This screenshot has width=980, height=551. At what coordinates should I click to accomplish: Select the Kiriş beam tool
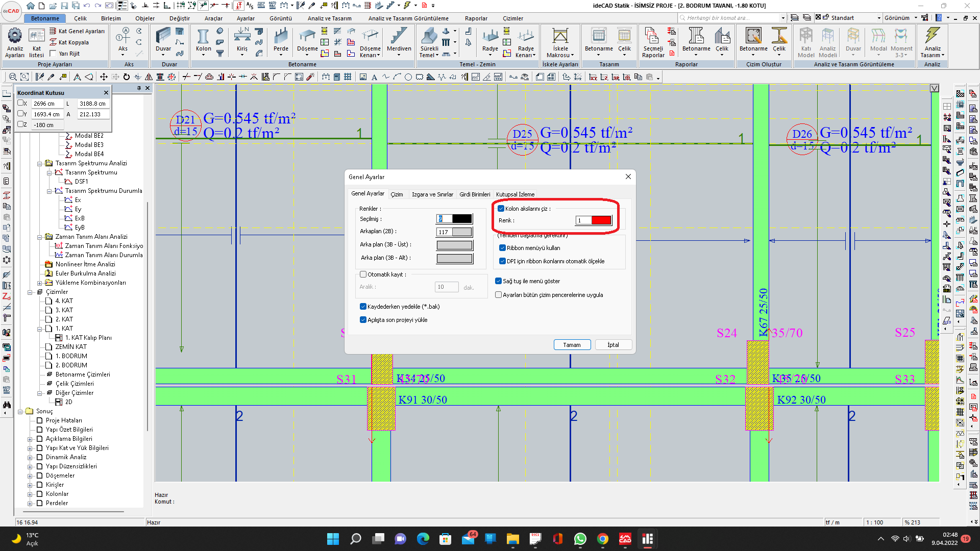[242, 41]
